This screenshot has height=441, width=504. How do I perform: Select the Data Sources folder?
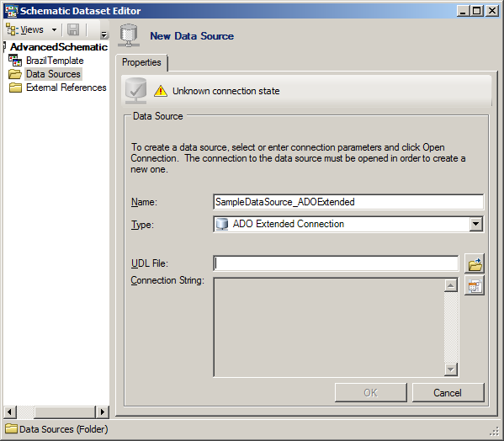pos(53,74)
